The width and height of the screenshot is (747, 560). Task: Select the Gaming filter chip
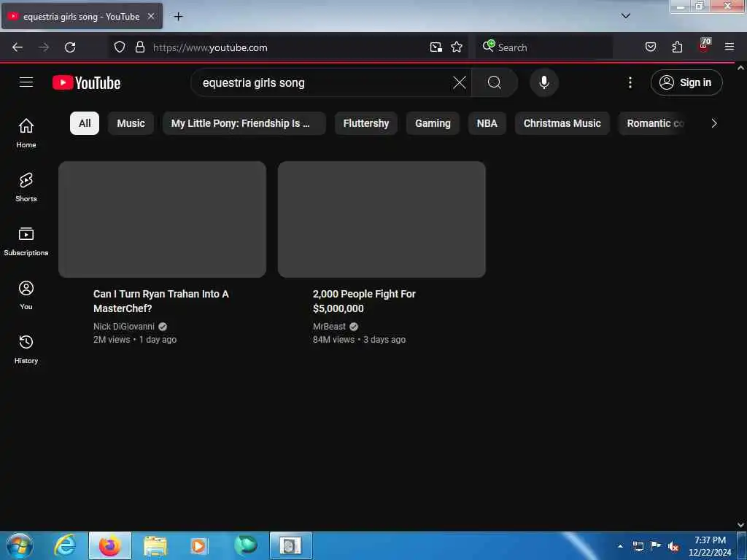click(433, 123)
